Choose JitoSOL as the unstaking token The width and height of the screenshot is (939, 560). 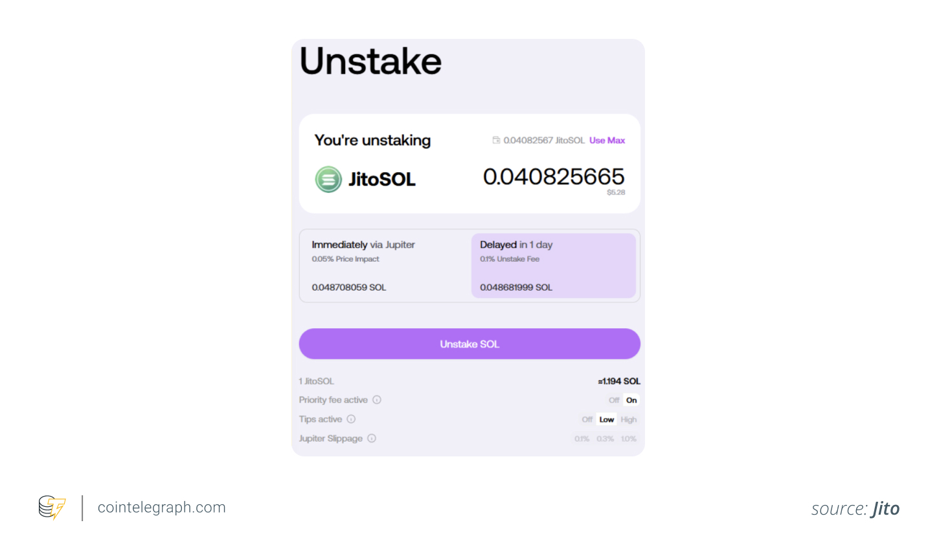click(365, 179)
